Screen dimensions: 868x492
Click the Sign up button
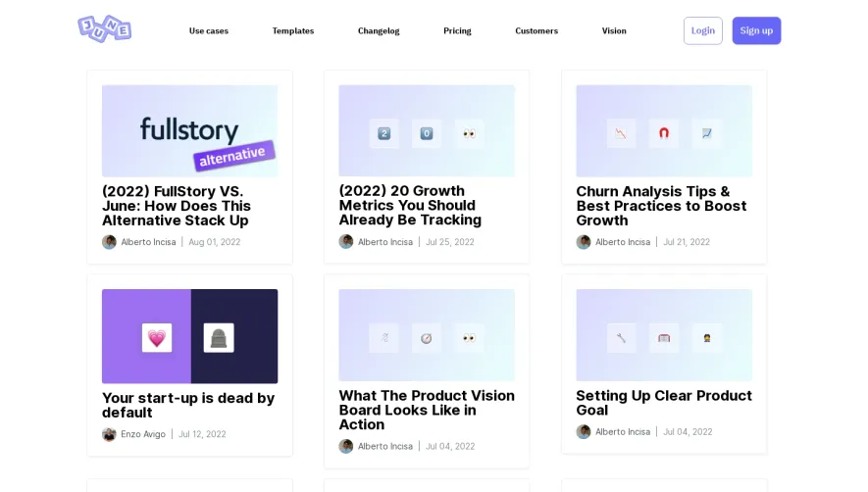pyautogui.click(x=757, y=30)
